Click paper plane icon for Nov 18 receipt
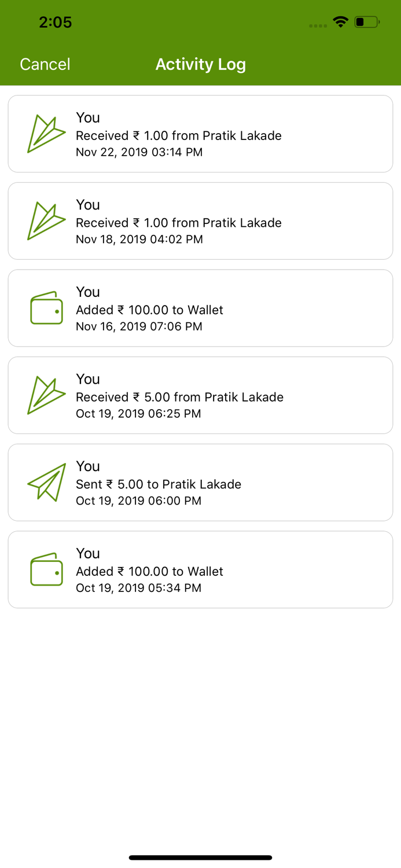The image size is (401, 868). coord(46,221)
